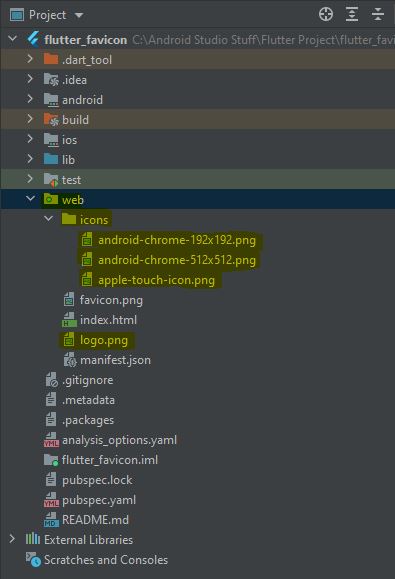Viewport: 395px width, 579px height.
Task: Select the .dart_tool folder name
Action: pyautogui.click(x=87, y=59)
